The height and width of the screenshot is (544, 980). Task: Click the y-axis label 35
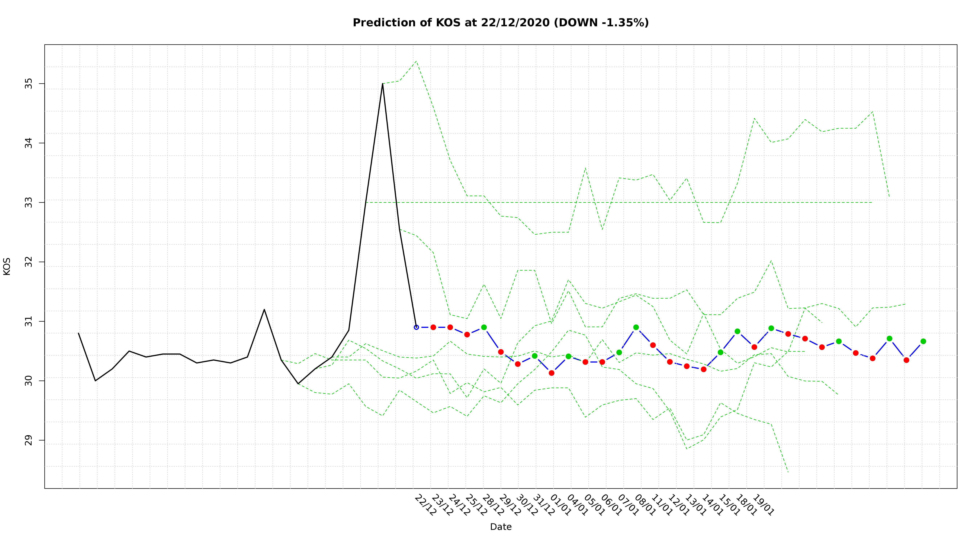pyautogui.click(x=29, y=84)
